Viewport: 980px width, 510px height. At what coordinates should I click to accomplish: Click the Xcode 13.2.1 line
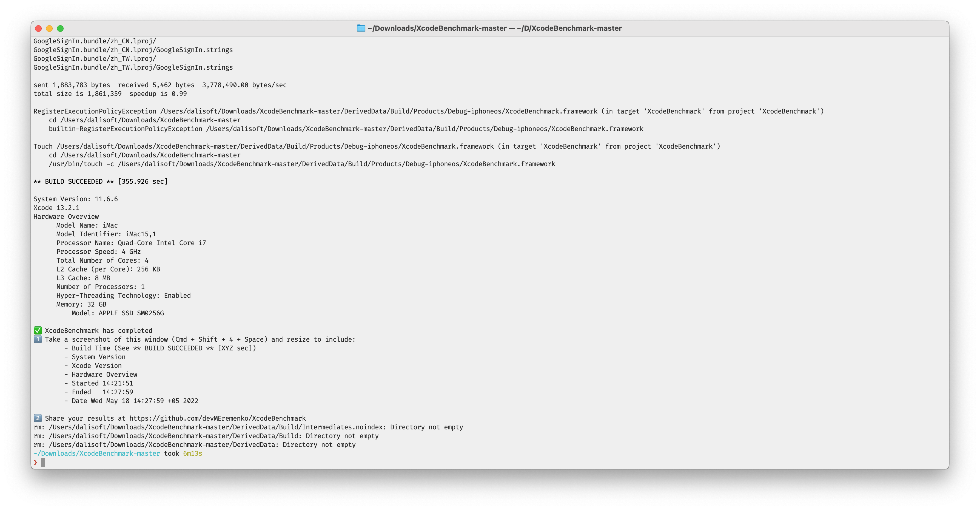(x=56, y=207)
